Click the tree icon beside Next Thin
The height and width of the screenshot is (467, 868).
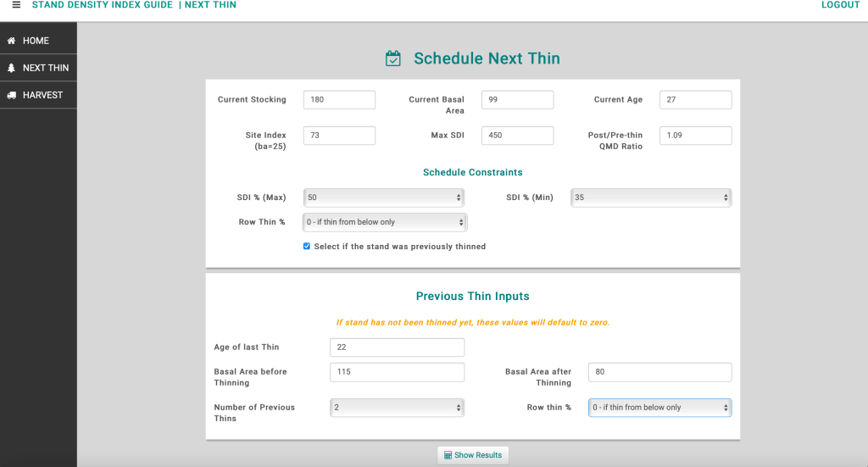pos(12,68)
